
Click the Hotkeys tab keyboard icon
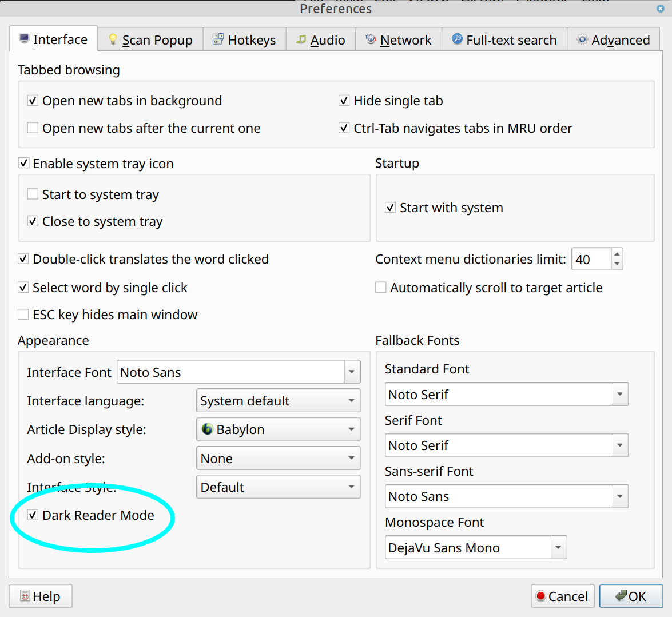(x=218, y=39)
